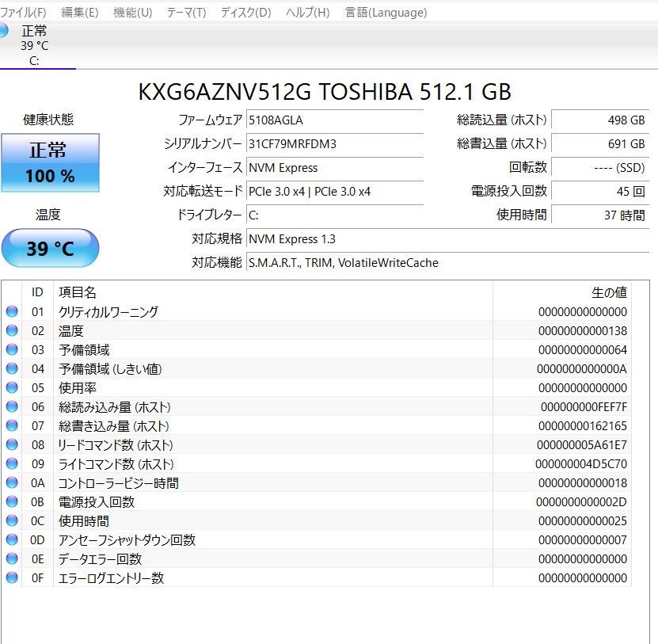Select the 02 温度 attribute name in table
658x644 pixels.
point(71,331)
